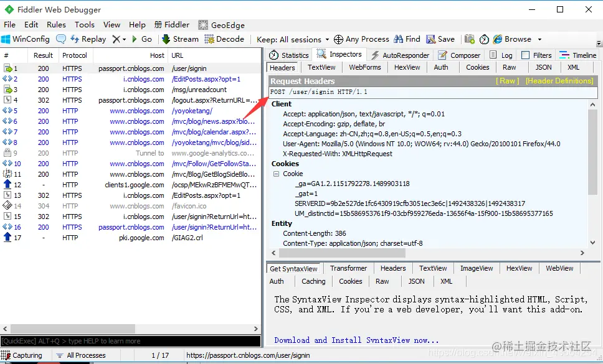
Task: Open the View menu
Action: (x=112, y=25)
